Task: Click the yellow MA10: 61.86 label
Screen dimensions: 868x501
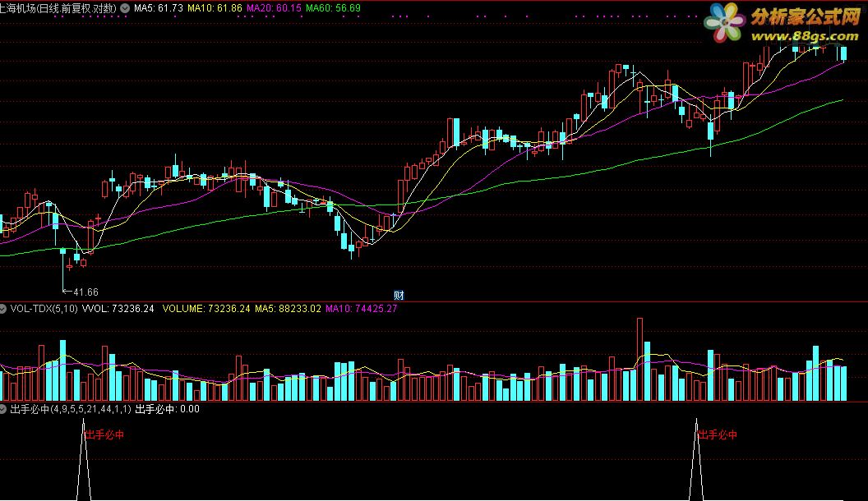Action: [x=215, y=8]
